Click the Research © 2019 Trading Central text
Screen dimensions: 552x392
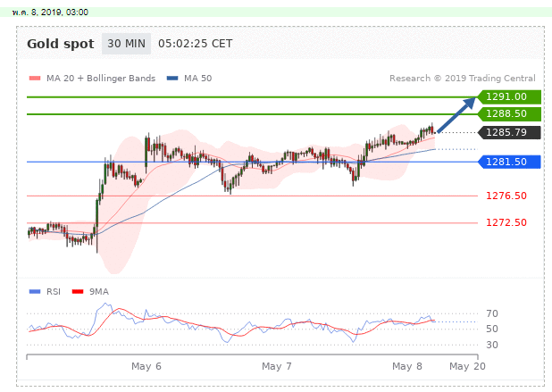tap(463, 78)
